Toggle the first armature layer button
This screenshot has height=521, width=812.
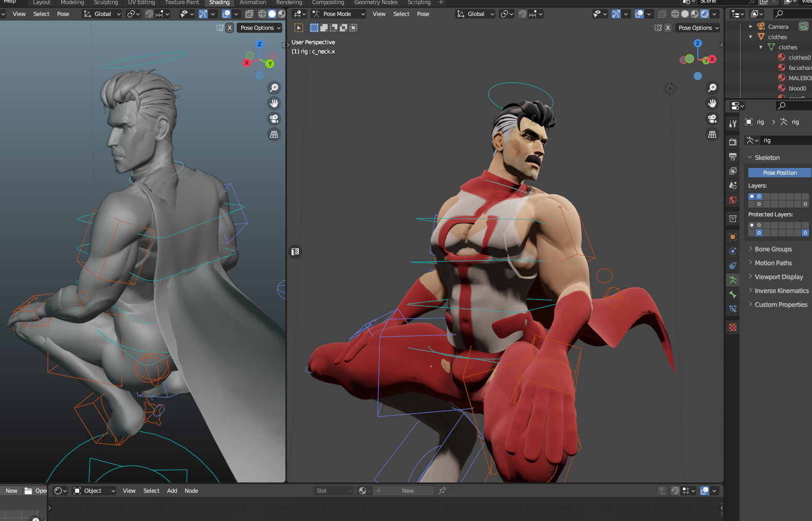click(x=751, y=196)
